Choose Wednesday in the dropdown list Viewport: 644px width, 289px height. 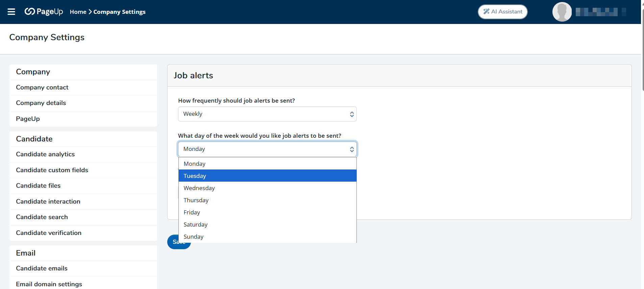pos(267,188)
